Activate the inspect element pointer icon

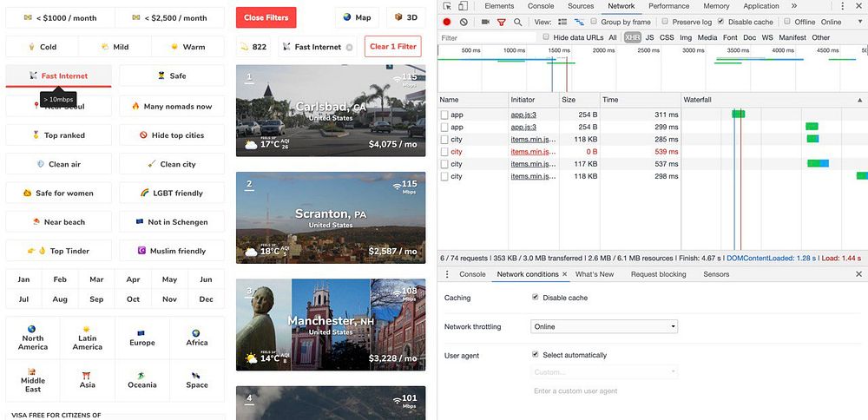447,6
